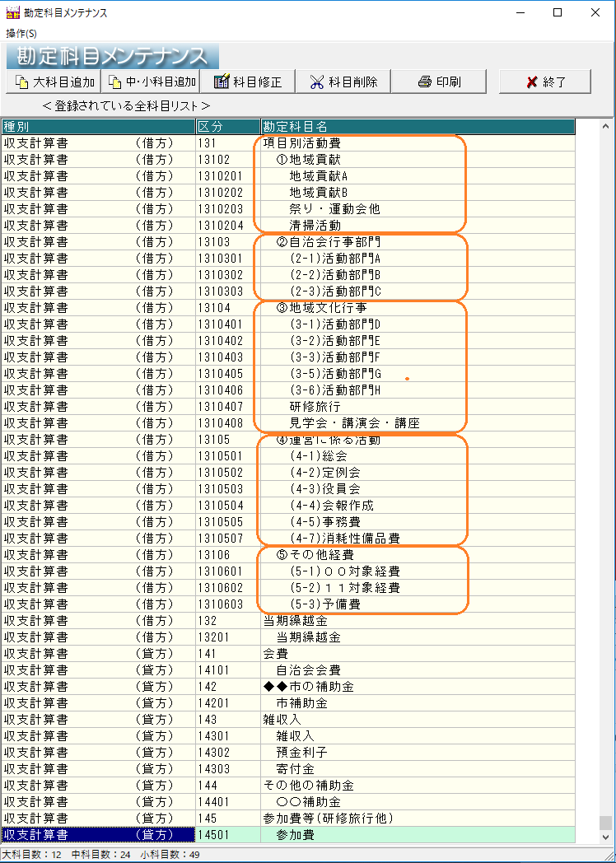This screenshot has width=616, height=863.
Task: Click the app icon in title bar
Action: pyautogui.click(x=12, y=13)
